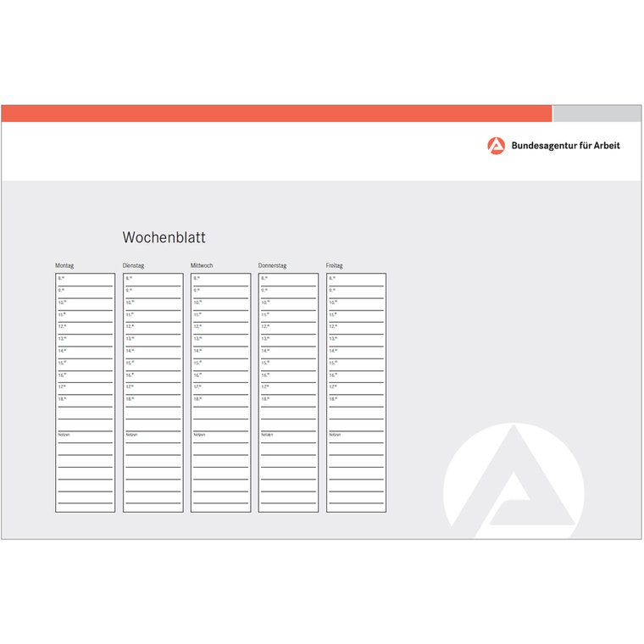Click the Notizen label in Freitag column
The width and height of the screenshot is (644, 644).
[x=335, y=435]
